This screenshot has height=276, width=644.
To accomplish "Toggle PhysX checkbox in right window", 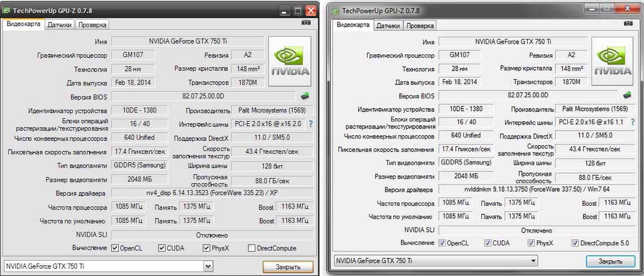I will click(532, 243).
